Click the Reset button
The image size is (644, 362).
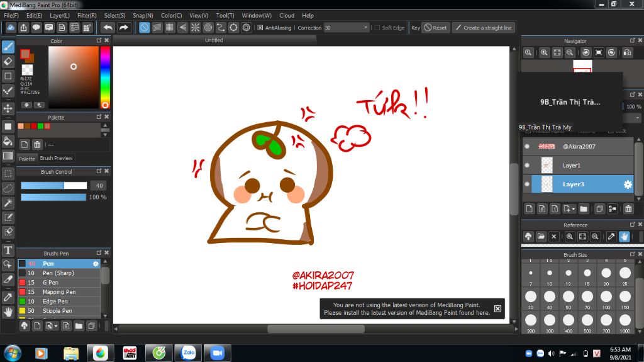tap(436, 28)
